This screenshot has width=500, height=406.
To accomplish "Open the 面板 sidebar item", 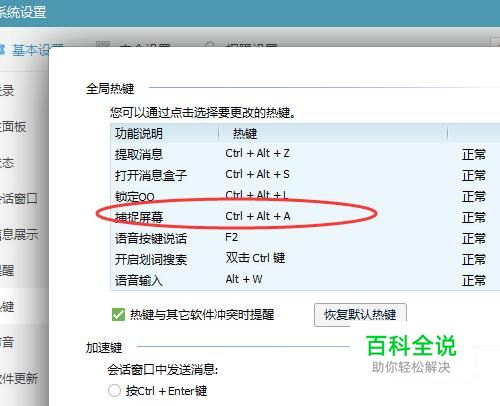I will click(13, 127).
